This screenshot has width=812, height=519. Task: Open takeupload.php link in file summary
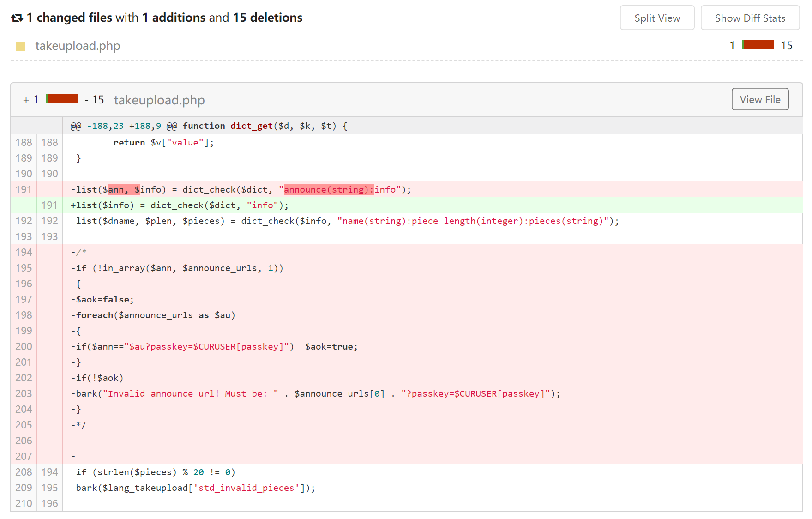coord(78,46)
